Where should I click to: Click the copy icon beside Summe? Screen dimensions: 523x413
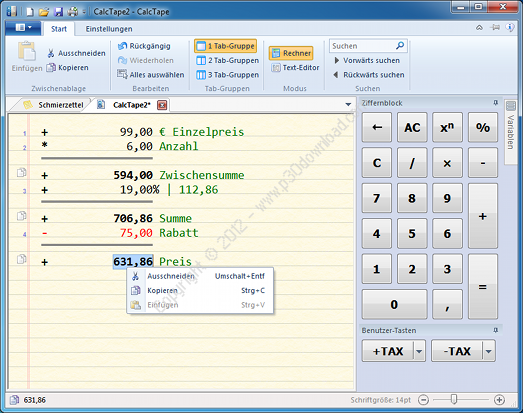(21, 216)
